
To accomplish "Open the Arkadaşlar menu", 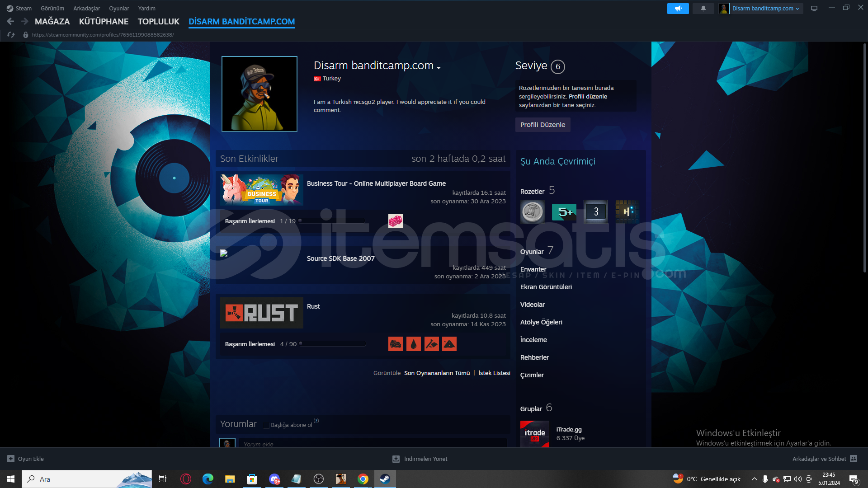I will (87, 9).
